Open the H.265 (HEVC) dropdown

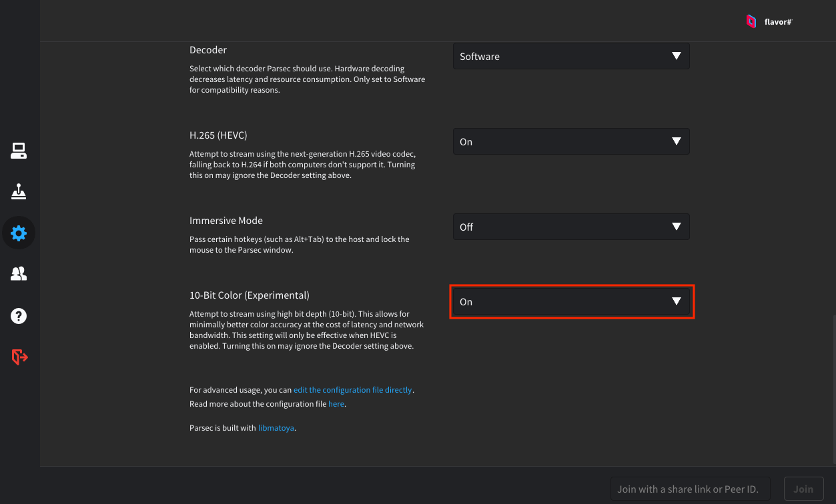(571, 142)
